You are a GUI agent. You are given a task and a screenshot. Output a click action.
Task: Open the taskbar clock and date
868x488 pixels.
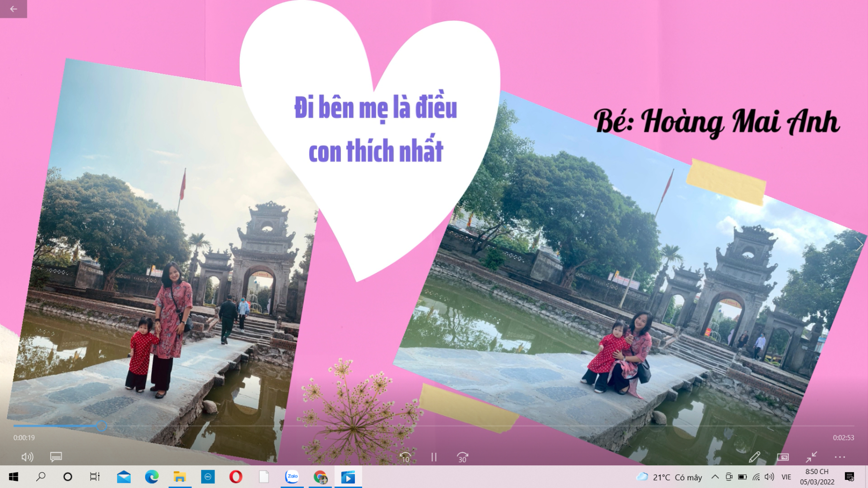pyautogui.click(x=817, y=477)
